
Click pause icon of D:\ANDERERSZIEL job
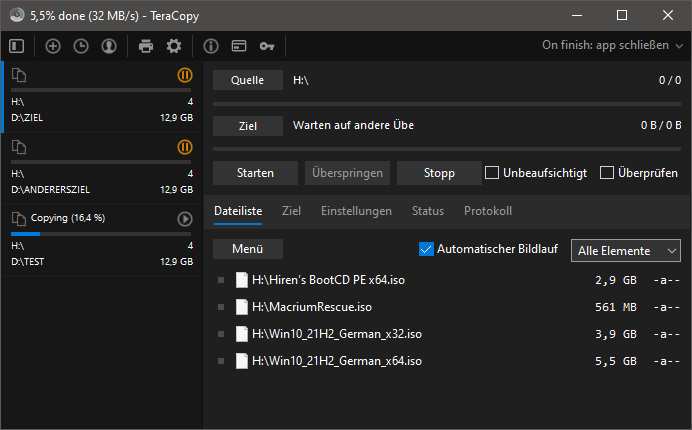coord(185,147)
